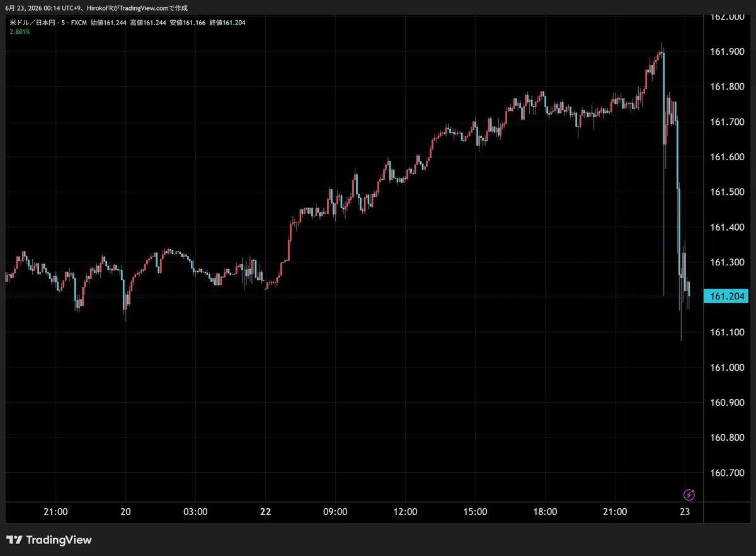Click the bold 22 date label
The height and width of the screenshot is (556, 756).
[265, 512]
